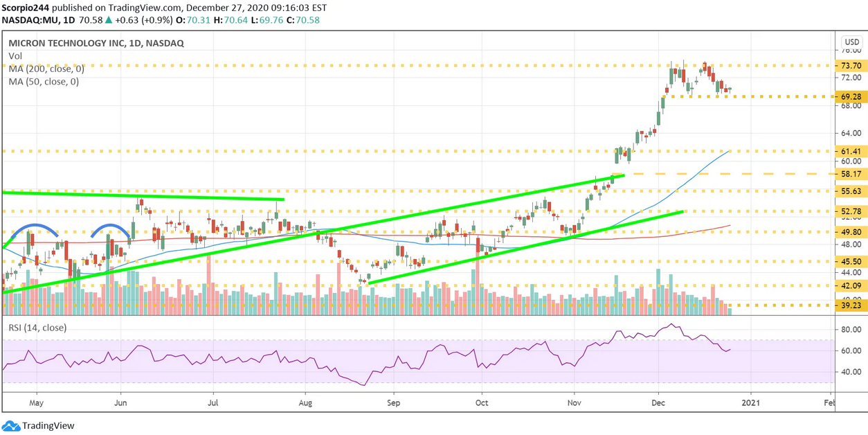Click the Vol indicator label
The image size is (868, 435).
tap(15, 56)
